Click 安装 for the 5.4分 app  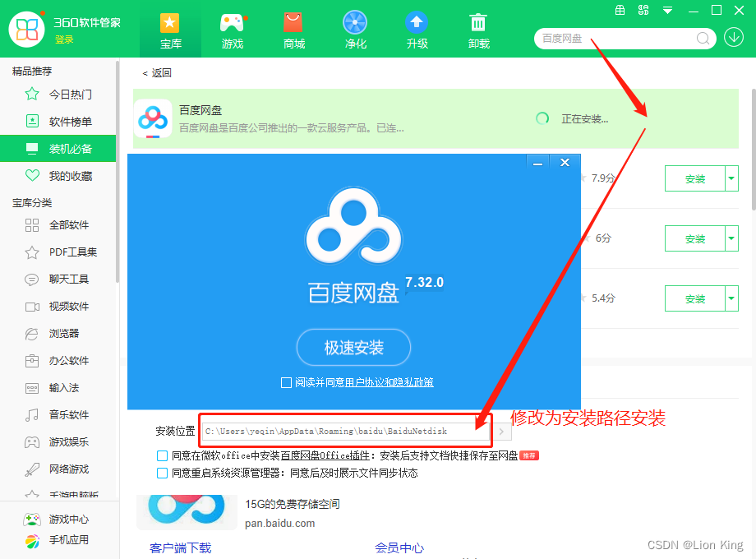point(694,298)
